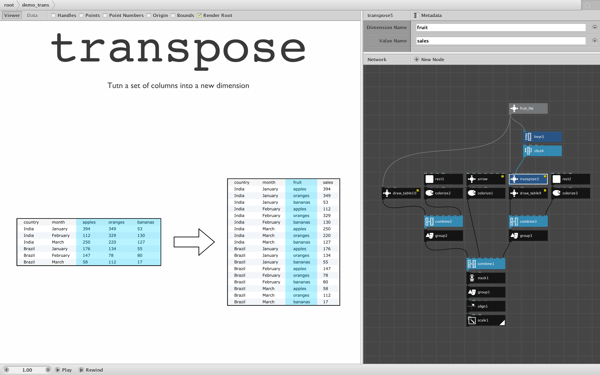Select the arrow node

click(x=486, y=179)
